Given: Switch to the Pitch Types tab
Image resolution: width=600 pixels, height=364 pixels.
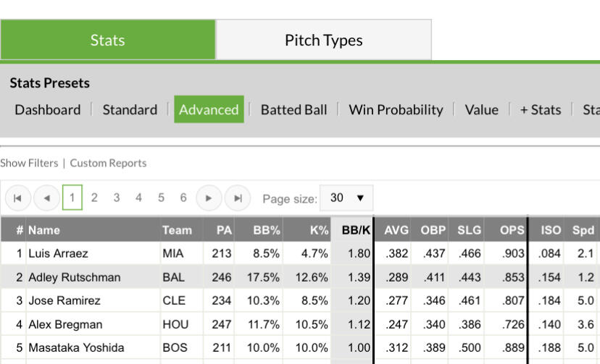Looking at the screenshot, I should 323,40.
